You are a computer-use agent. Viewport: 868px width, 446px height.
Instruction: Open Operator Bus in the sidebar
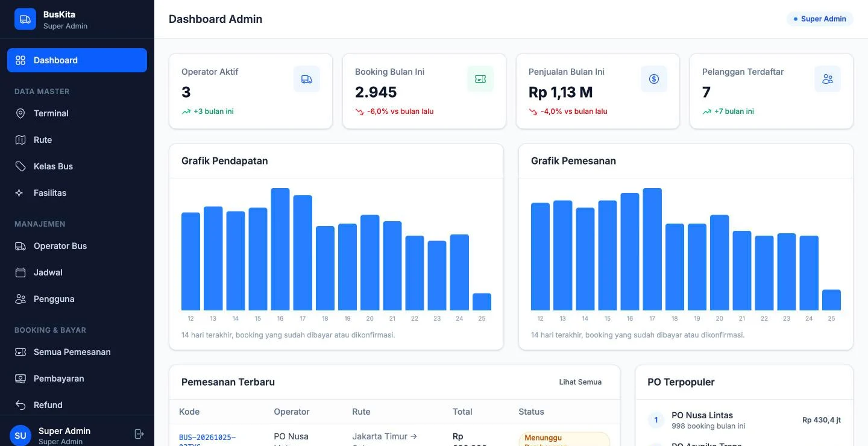(x=77, y=246)
